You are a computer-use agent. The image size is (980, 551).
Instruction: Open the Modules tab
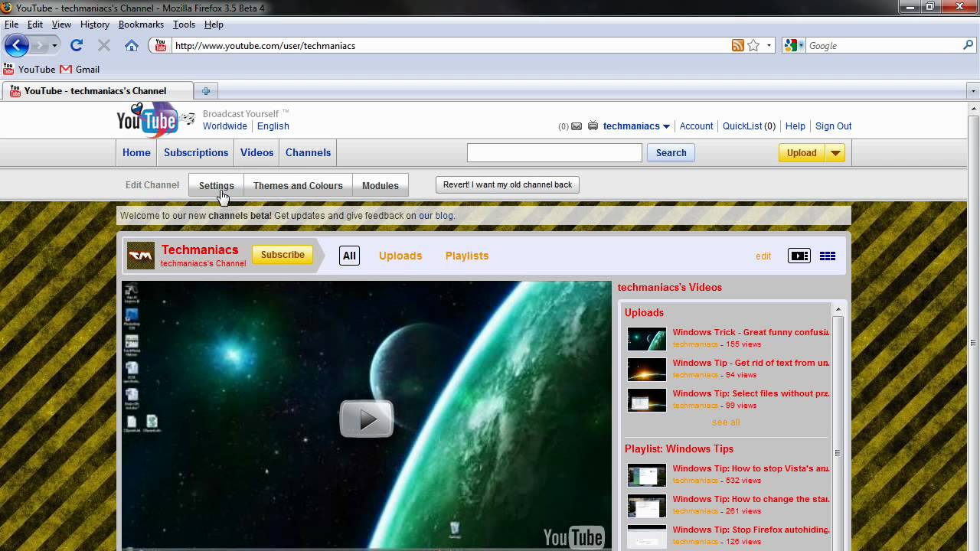coord(381,185)
